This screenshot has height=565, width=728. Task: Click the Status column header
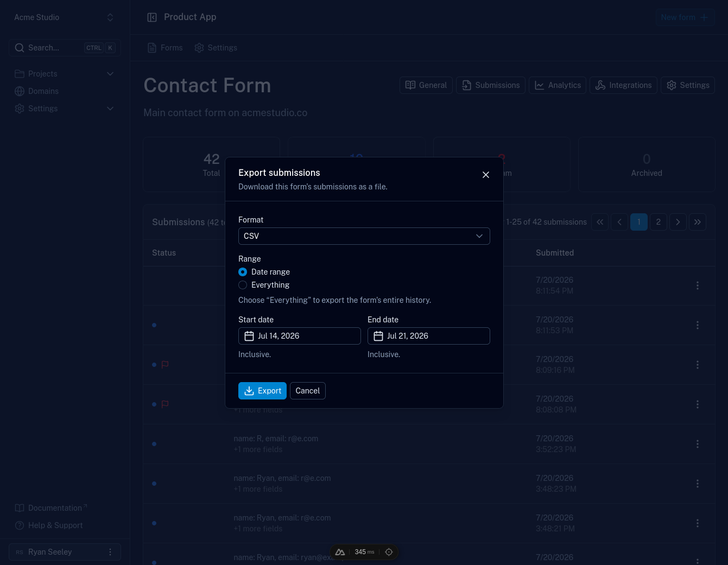pyautogui.click(x=164, y=253)
